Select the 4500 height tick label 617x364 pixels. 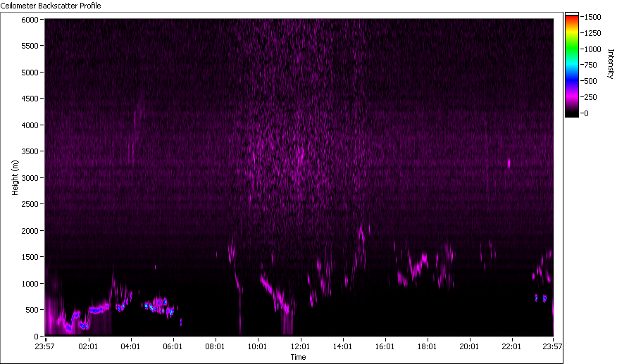click(x=30, y=99)
